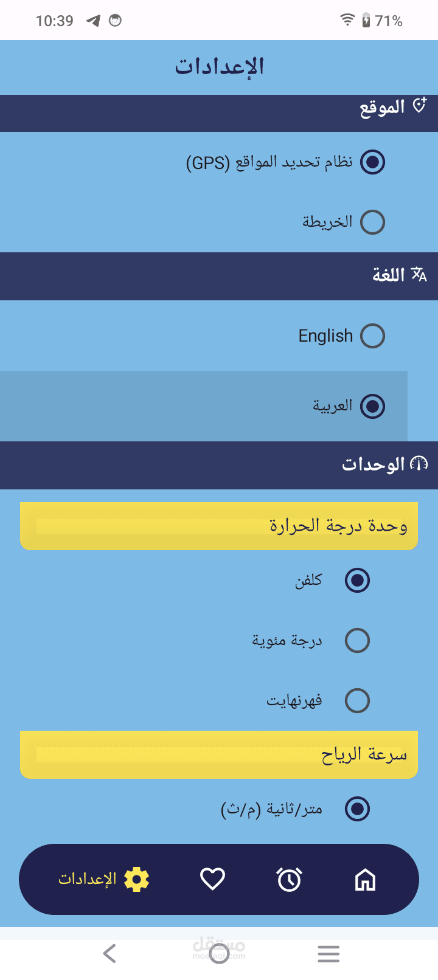Viewport: 438px width, 980px height.
Task: Choose the English language radio button
Action: 372,336
